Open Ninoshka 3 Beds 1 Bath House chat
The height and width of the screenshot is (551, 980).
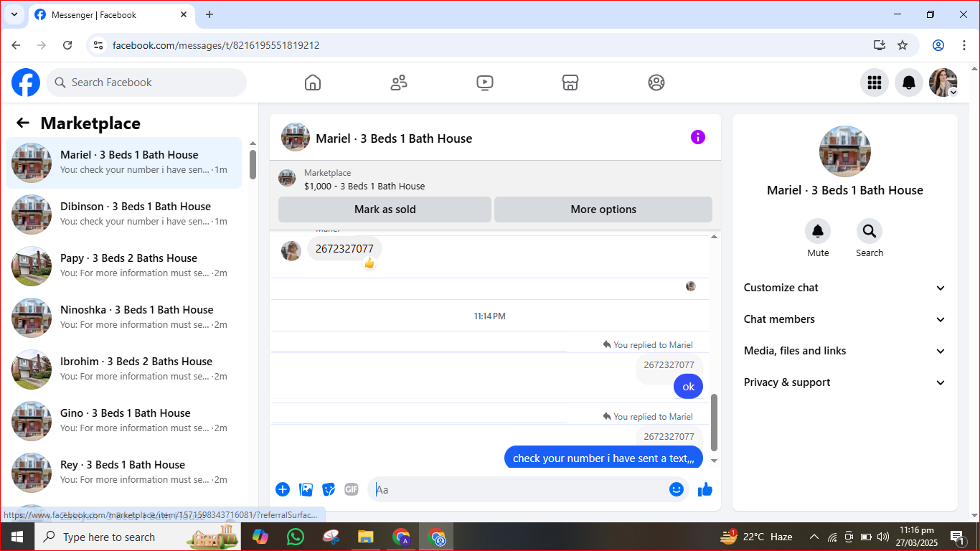(x=123, y=318)
